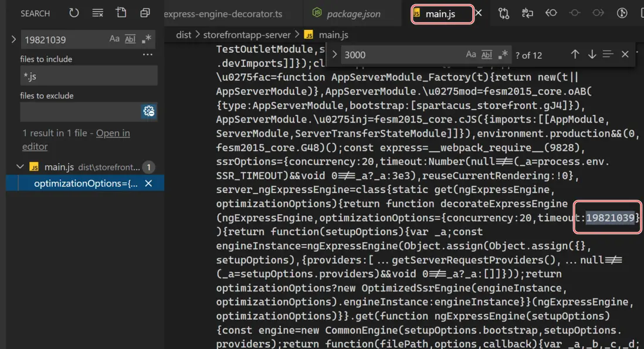Close the main.js tab
Screen dimensions: 644x349
[x=479, y=13]
